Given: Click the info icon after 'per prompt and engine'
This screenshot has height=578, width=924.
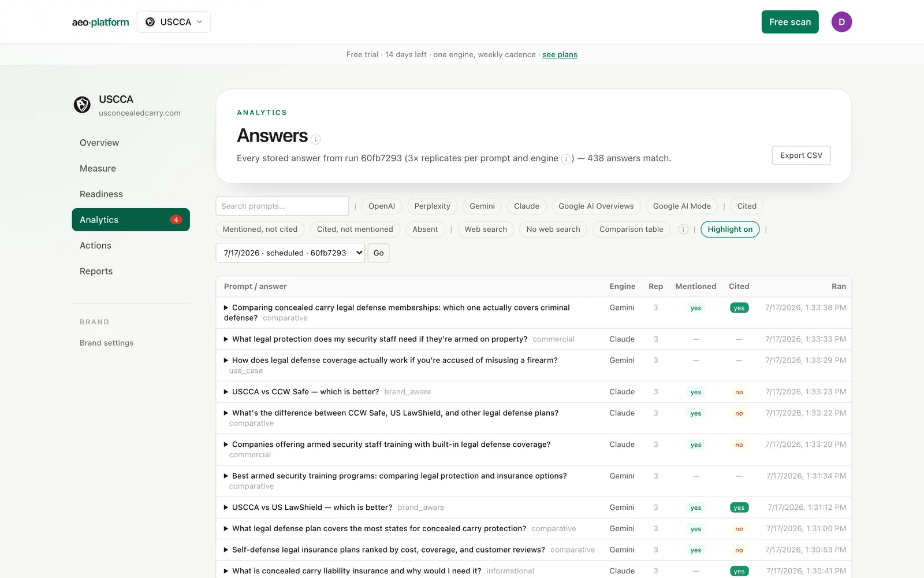Looking at the screenshot, I should click(566, 159).
